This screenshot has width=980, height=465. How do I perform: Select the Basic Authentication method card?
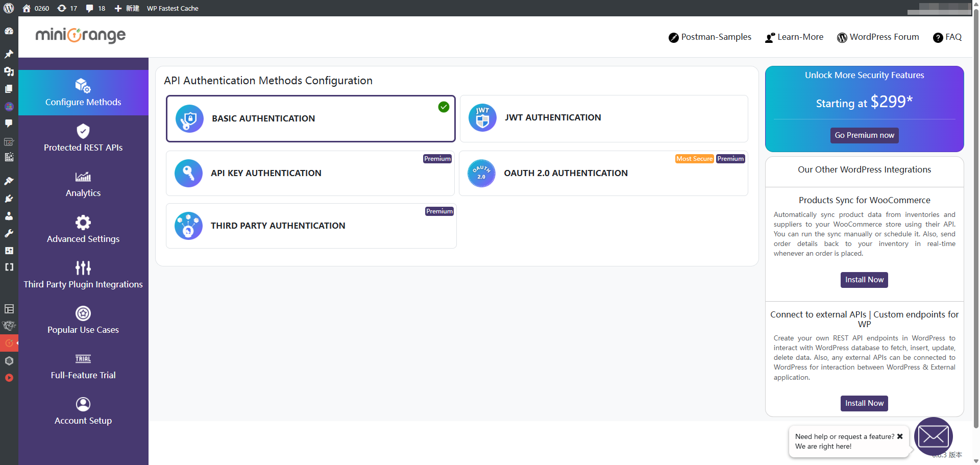[x=310, y=118]
